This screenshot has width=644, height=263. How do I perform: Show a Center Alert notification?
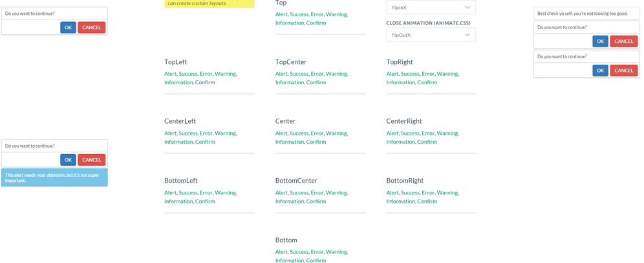point(281,133)
